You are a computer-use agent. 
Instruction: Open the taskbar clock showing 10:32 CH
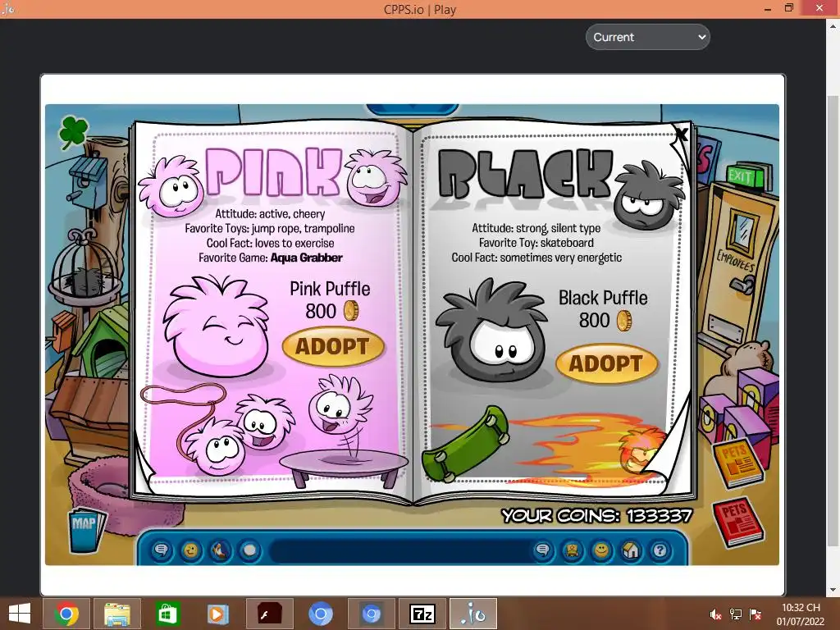coord(801,614)
